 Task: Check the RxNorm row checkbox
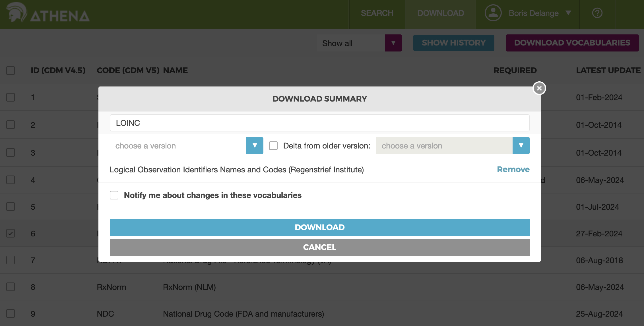click(x=11, y=287)
